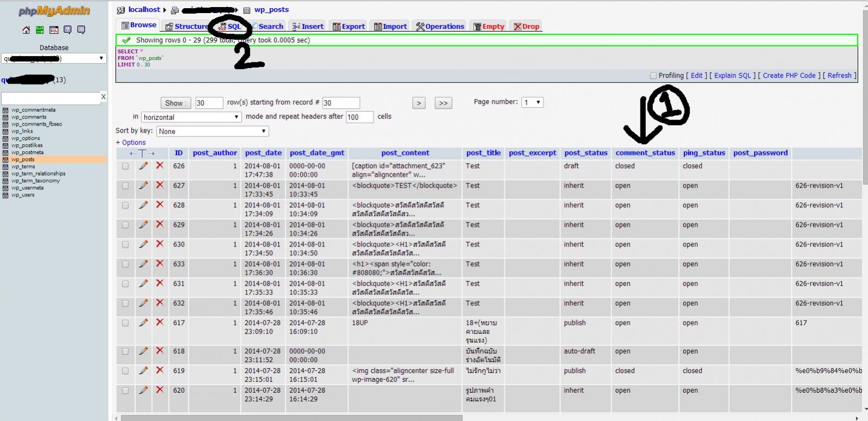Open wp_term_taxonomy table in sidebar
The width and height of the screenshot is (868, 421).
pyautogui.click(x=35, y=181)
